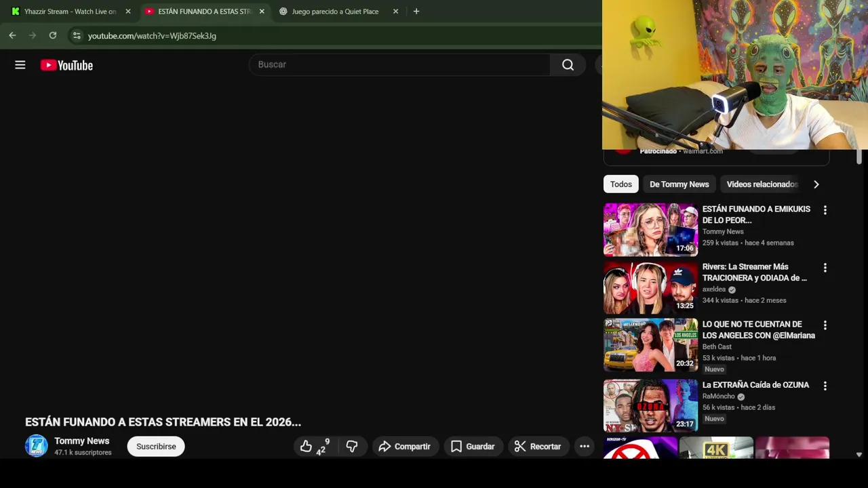Open more actions three-dot menu under video
Image resolution: width=868 pixels, height=488 pixels.
coord(585,446)
